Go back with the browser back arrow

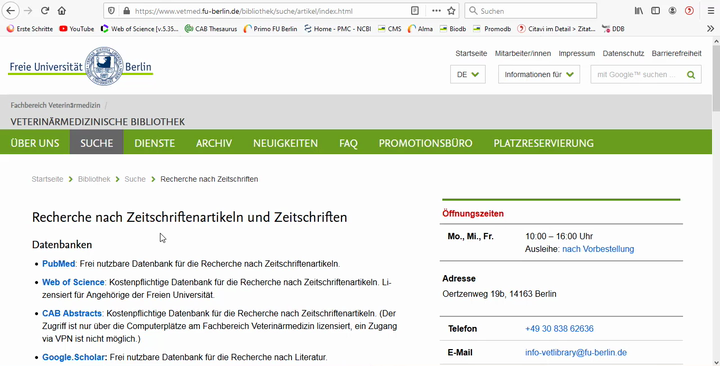pos(11,11)
